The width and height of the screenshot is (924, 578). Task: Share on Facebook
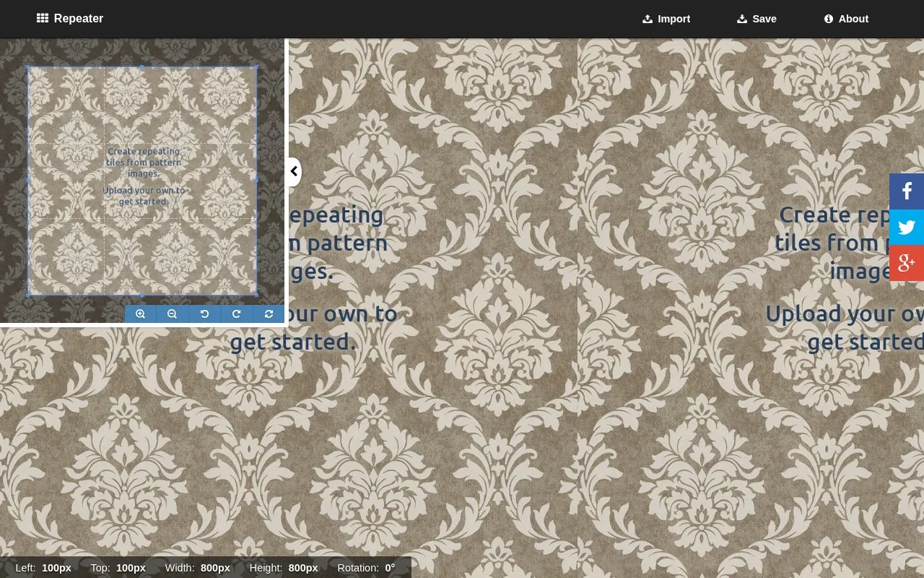click(x=907, y=191)
